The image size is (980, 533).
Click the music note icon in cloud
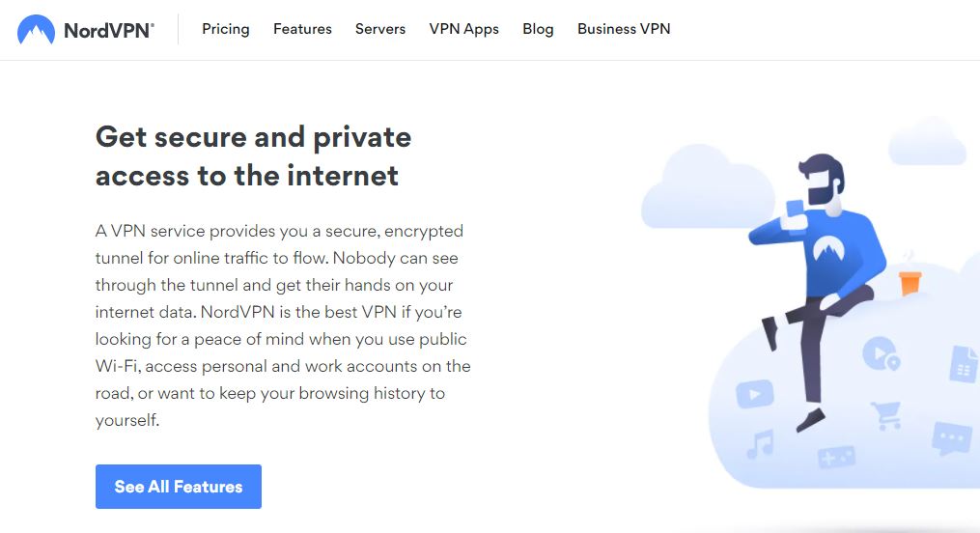pyautogui.click(x=760, y=444)
